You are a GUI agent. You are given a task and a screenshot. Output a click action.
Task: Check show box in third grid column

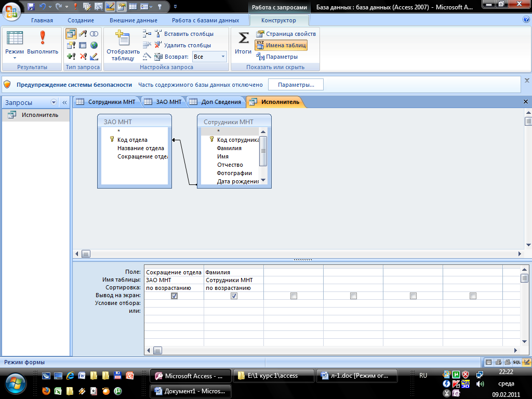coord(294,296)
